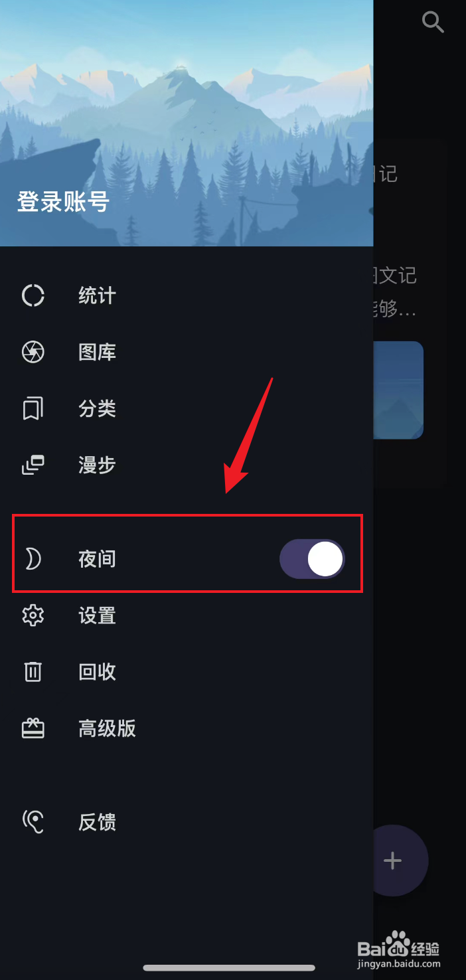The width and height of the screenshot is (466, 980).
Task: Select 分类 in the drawer
Action: pos(187,408)
